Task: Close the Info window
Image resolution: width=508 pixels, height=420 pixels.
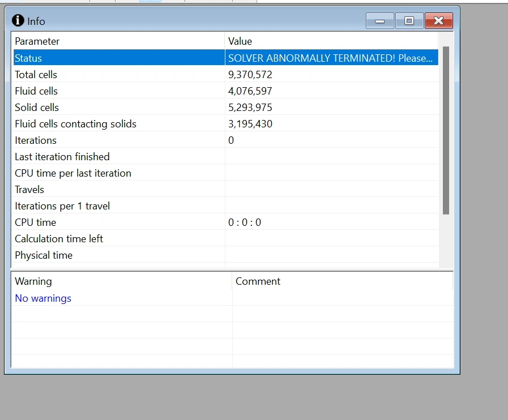Action: [439, 21]
